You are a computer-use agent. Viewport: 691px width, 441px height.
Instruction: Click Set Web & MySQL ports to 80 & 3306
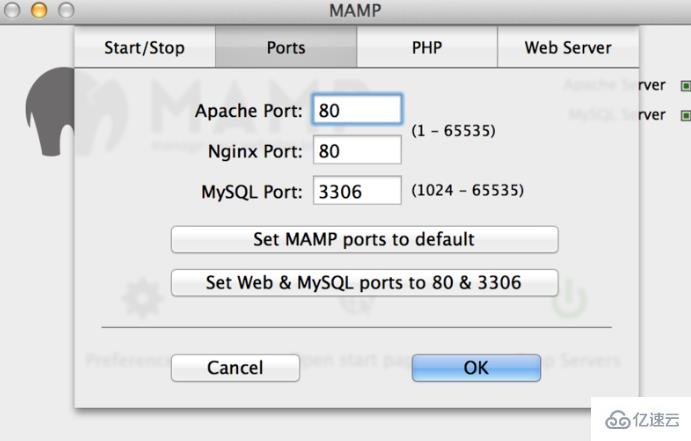[364, 282]
